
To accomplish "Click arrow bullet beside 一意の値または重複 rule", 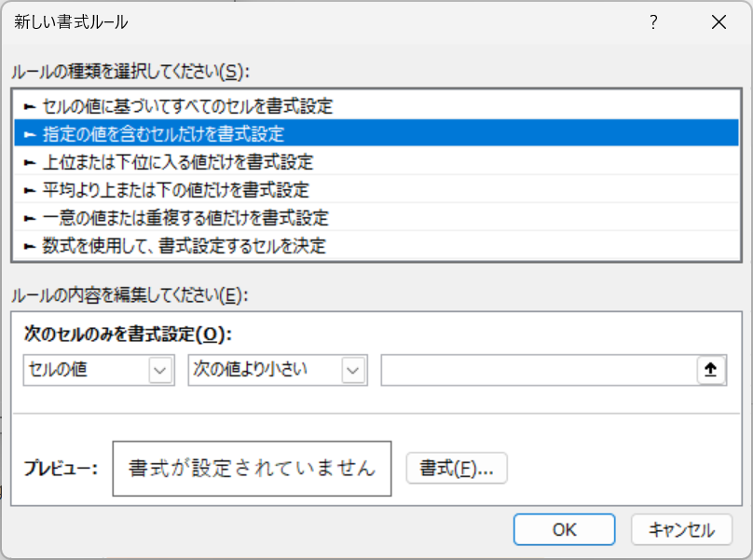I will click(x=30, y=219).
